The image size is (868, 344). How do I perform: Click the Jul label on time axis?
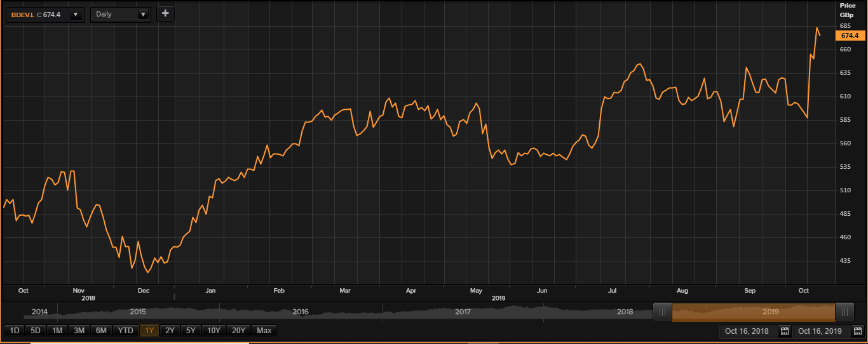[x=612, y=291]
